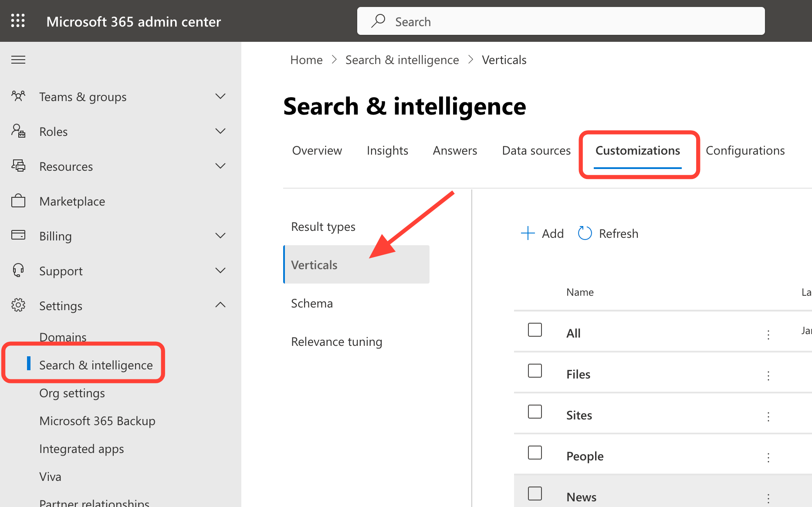812x507 pixels.
Task: Click the Refresh circular arrow icon
Action: pyautogui.click(x=585, y=233)
